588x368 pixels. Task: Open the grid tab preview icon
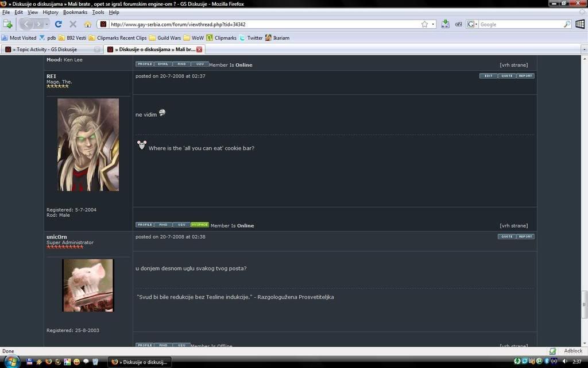pyautogui.click(x=580, y=24)
